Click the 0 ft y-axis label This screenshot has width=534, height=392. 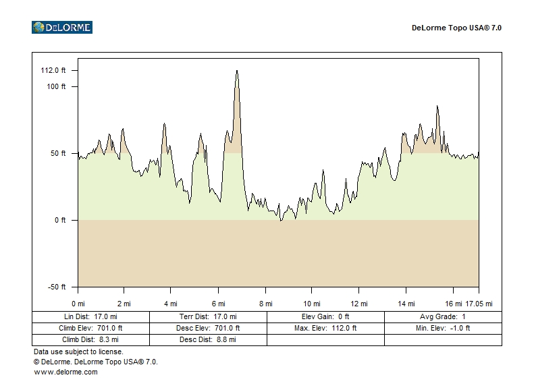(x=59, y=220)
